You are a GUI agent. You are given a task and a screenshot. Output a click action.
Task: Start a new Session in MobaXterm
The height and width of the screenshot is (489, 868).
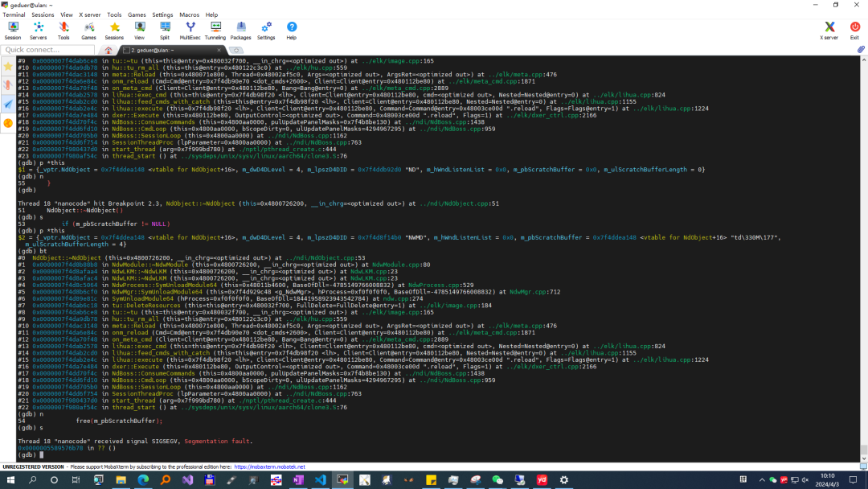coord(13,31)
